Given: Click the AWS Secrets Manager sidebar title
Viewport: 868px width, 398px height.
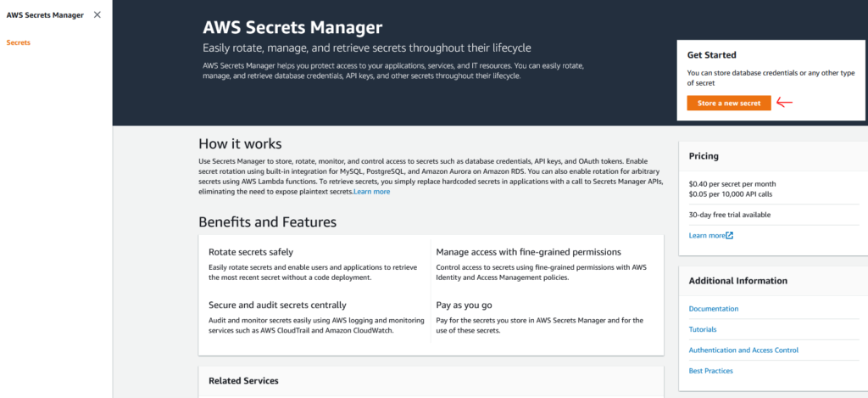Looking at the screenshot, I should pos(45,15).
